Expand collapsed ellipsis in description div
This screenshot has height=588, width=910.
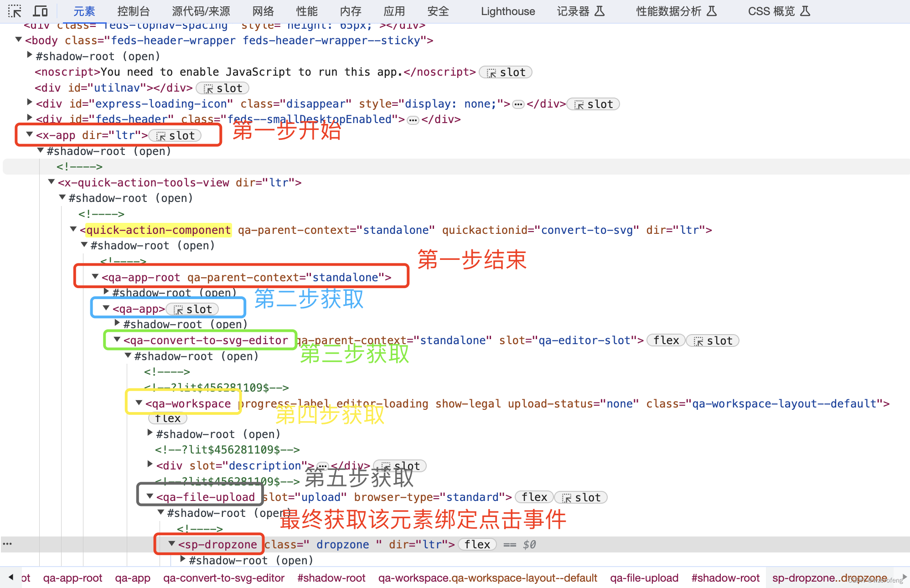(322, 466)
